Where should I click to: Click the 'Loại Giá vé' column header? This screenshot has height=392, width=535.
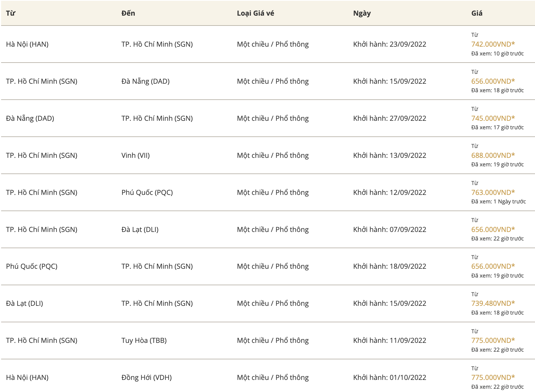[255, 13]
